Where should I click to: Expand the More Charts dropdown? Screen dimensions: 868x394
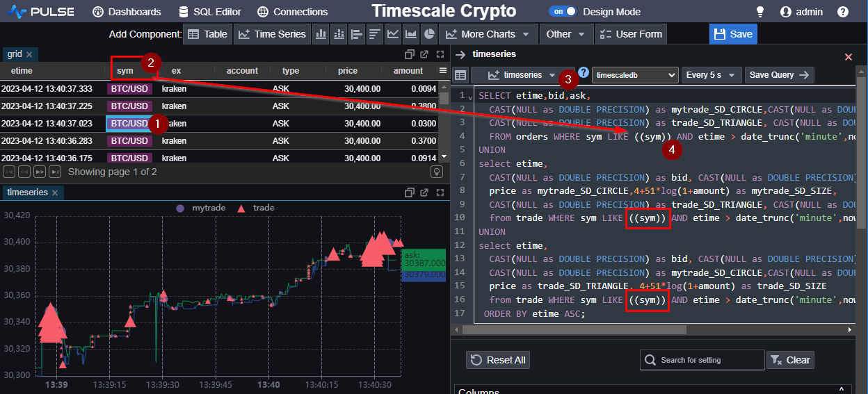pyautogui.click(x=488, y=34)
